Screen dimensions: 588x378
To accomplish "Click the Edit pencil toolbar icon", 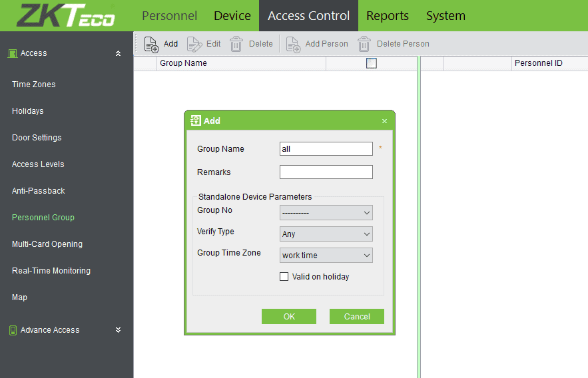I will click(194, 44).
